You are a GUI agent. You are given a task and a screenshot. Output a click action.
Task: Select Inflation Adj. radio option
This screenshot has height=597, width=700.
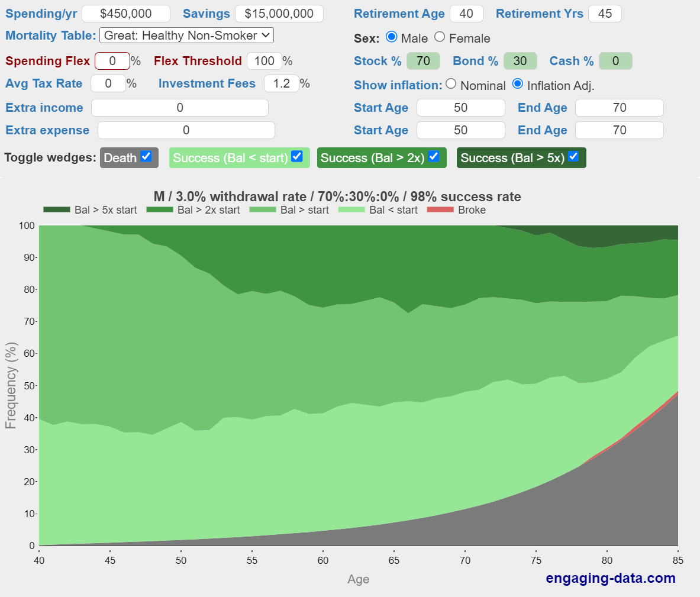click(x=518, y=84)
